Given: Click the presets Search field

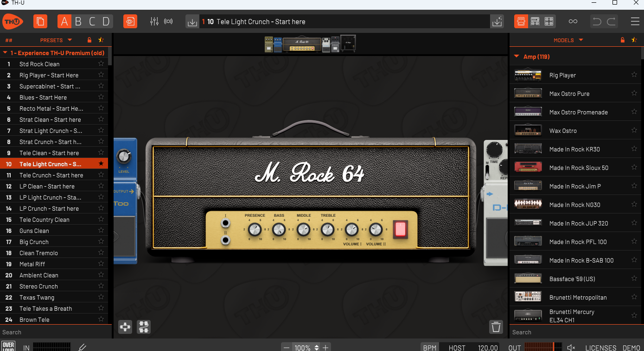Looking at the screenshot, I should 56,332.
